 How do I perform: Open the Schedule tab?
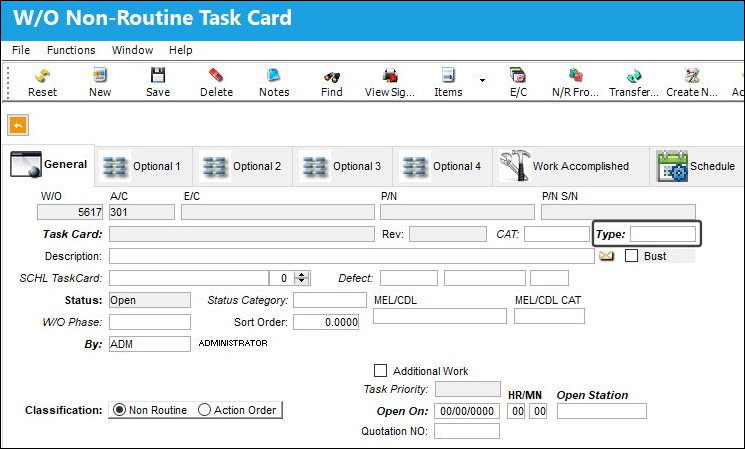(697, 166)
